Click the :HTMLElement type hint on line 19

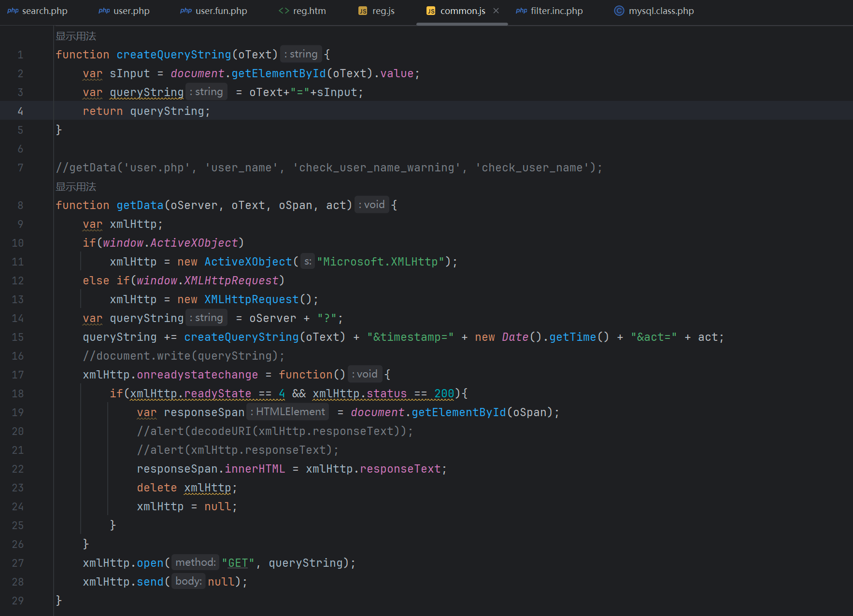288,412
